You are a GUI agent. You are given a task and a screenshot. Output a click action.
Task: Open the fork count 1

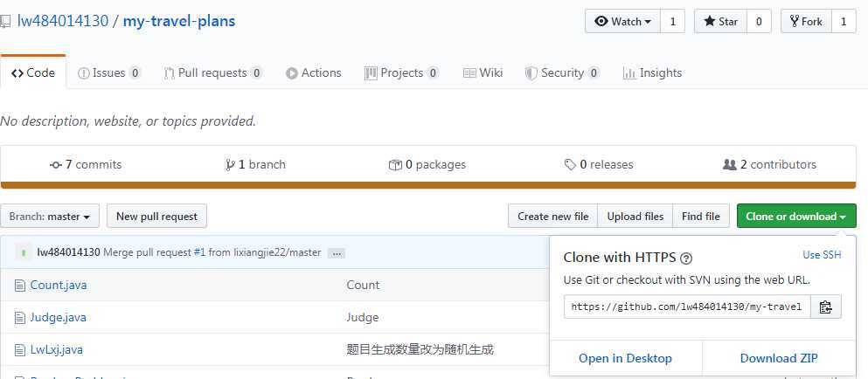click(x=844, y=22)
